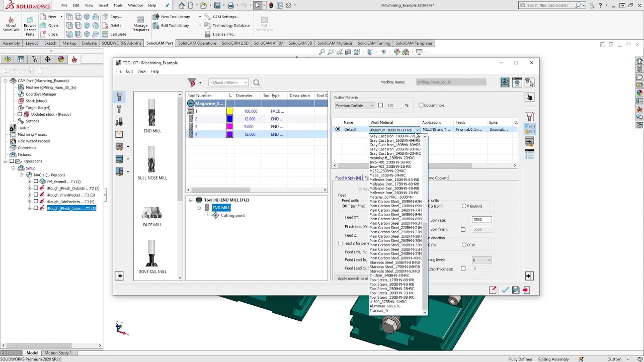This screenshot has width=644, height=362.
Task: Toggle iRough_FrontPocket operation checkbox
Action: coord(36,195)
